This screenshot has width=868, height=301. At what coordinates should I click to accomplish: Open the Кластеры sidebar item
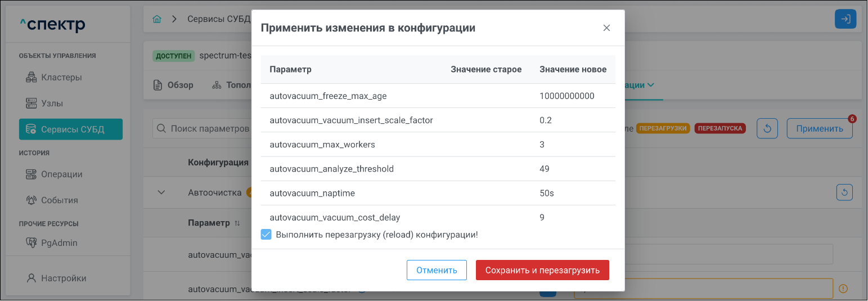70,77
